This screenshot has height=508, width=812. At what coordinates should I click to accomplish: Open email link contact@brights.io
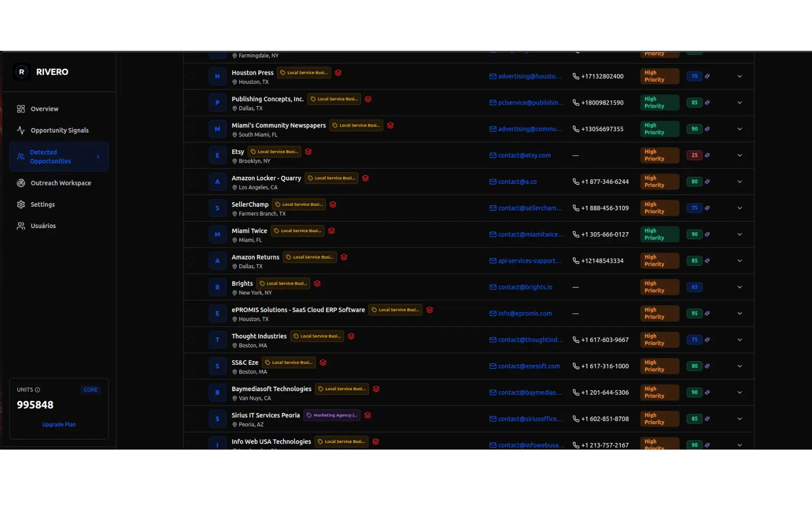click(x=525, y=288)
